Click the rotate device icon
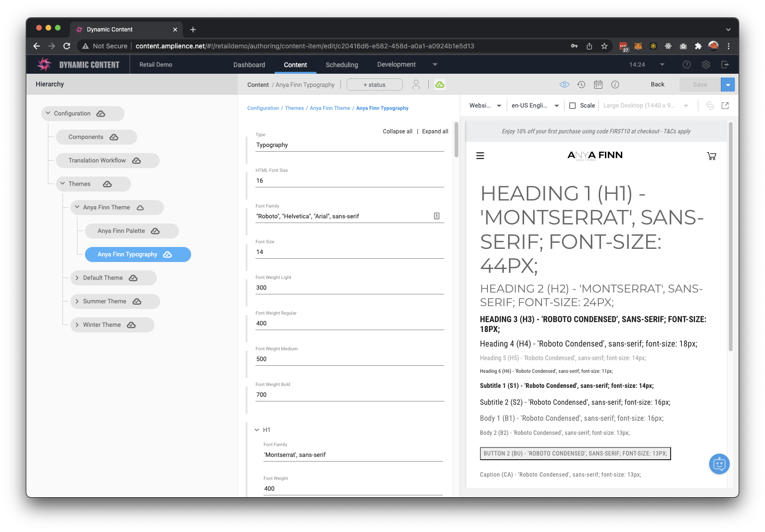 click(x=710, y=106)
